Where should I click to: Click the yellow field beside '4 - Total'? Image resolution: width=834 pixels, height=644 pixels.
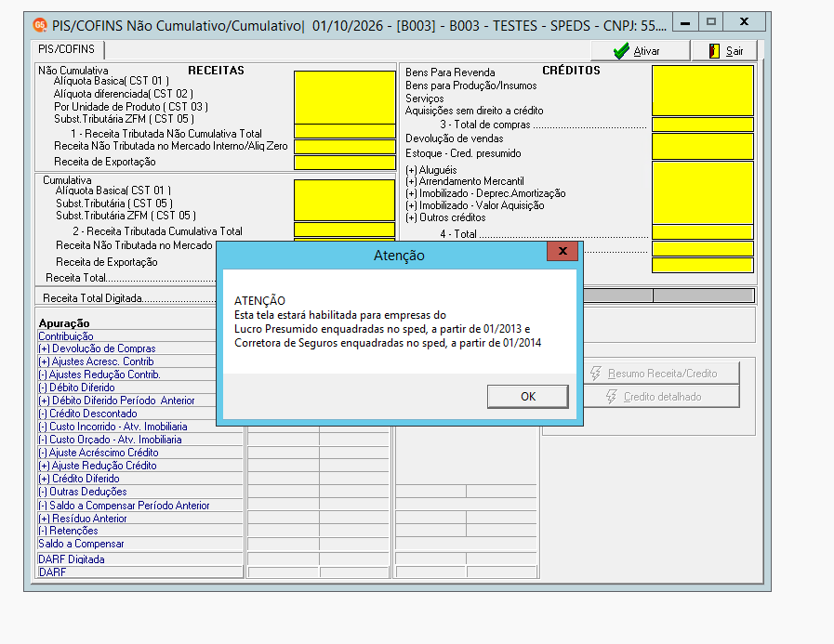(703, 232)
